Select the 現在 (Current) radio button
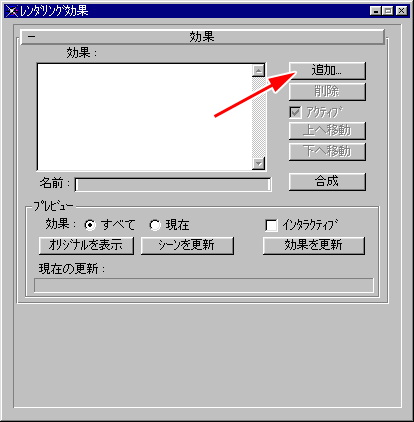414x422 pixels. tap(155, 225)
